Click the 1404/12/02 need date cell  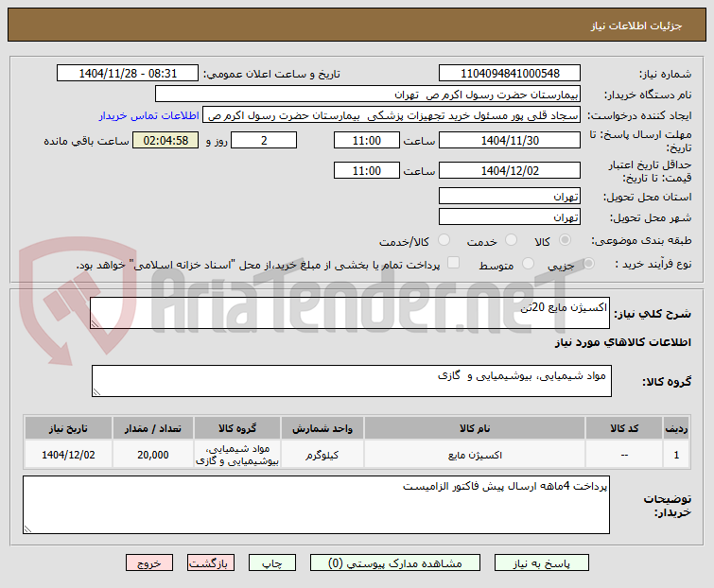coord(68,455)
